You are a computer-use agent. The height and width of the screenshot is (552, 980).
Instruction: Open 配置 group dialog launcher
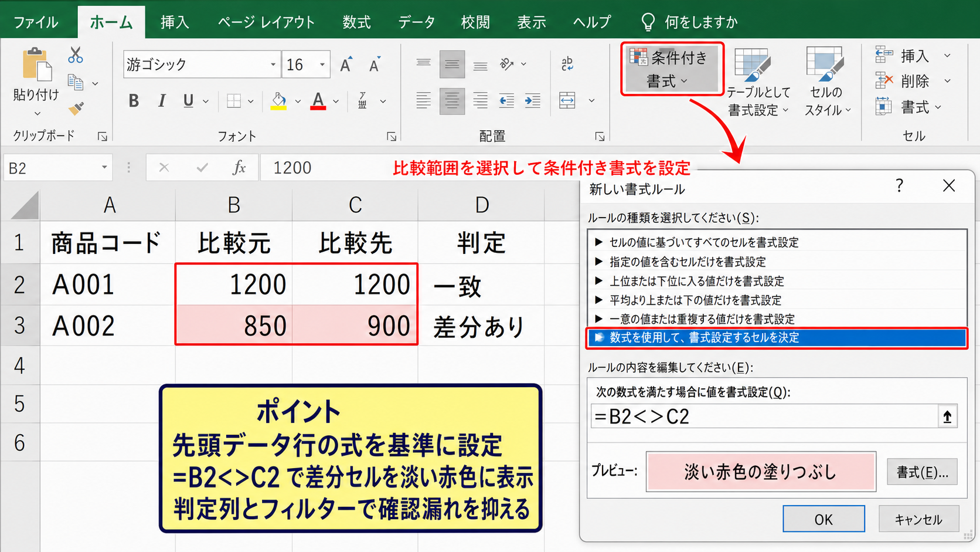(x=600, y=137)
